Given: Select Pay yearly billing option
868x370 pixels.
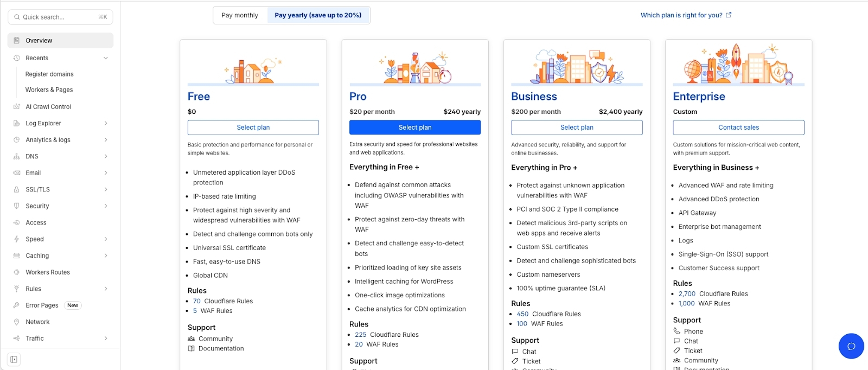Looking at the screenshot, I should (318, 15).
